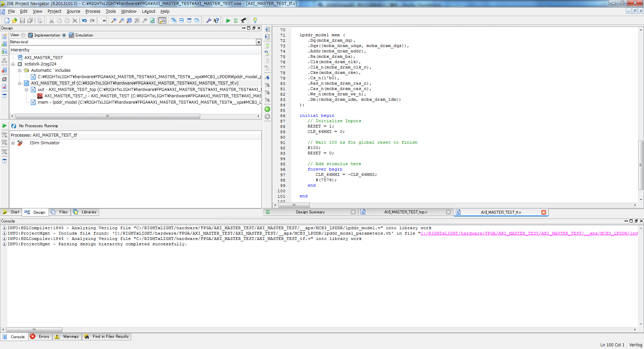Click the Verilog language status bar entry
Image resolution: width=644 pixels, height=349 pixels.
636,345
